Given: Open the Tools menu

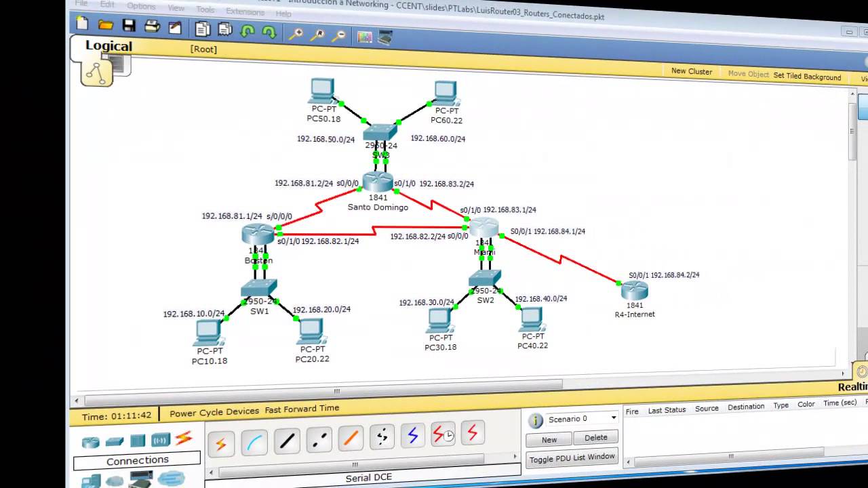Looking at the screenshot, I should pos(205,9).
